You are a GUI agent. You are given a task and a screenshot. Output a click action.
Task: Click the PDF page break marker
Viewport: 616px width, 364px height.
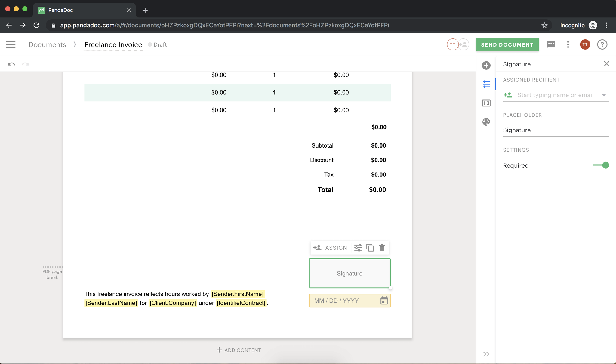tap(52, 272)
